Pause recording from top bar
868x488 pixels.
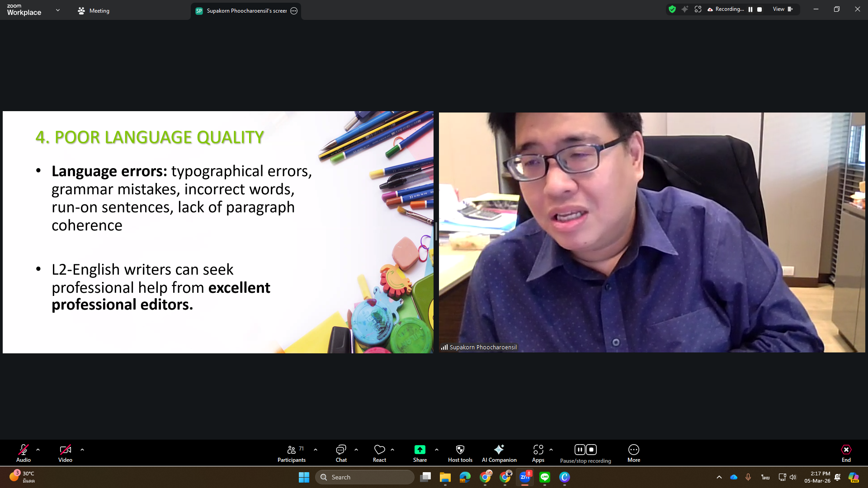click(x=750, y=9)
